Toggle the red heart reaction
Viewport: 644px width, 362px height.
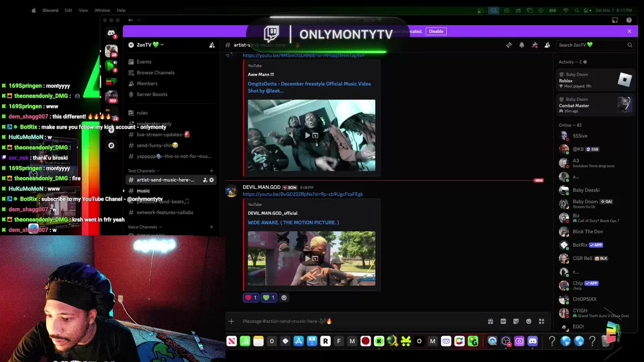(x=251, y=298)
